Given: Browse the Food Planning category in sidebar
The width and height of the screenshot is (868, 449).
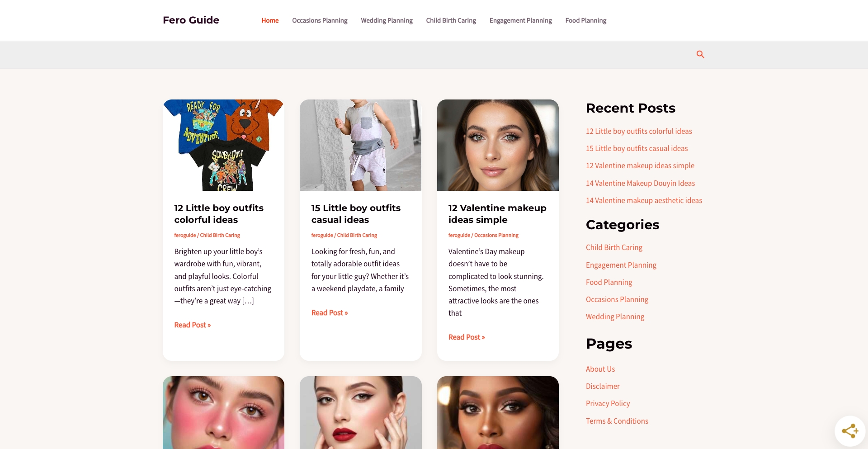Looking at the screenshot, I should pyautogui.click(x=609, y=282).
